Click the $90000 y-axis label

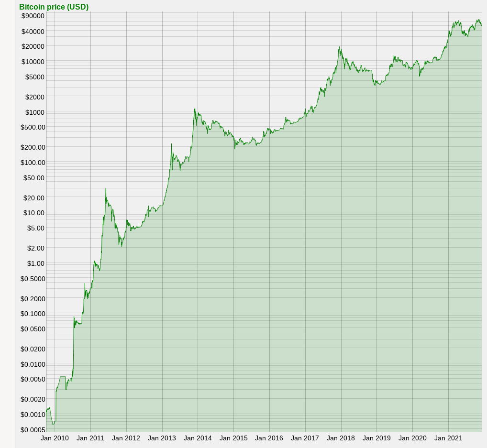tap(33, 16)
